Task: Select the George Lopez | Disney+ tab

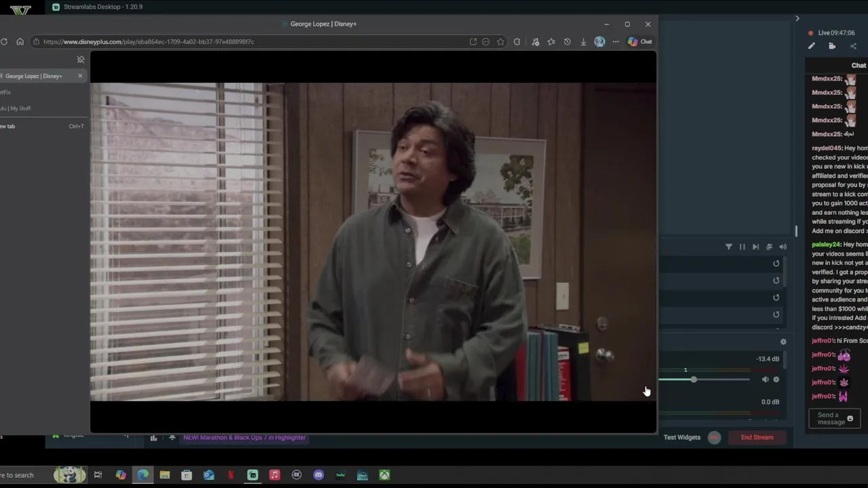Action: coord(34,76)
